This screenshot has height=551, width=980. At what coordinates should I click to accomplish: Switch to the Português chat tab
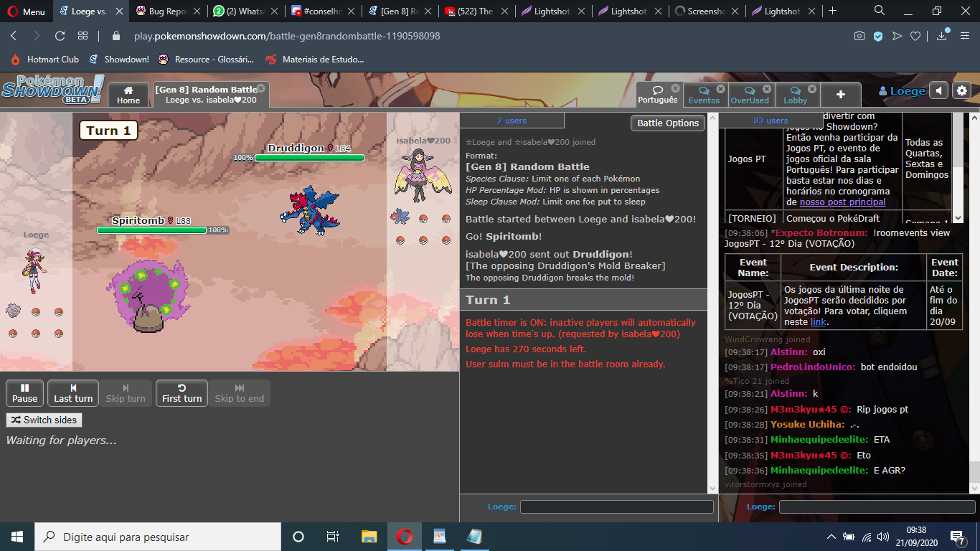658,95
